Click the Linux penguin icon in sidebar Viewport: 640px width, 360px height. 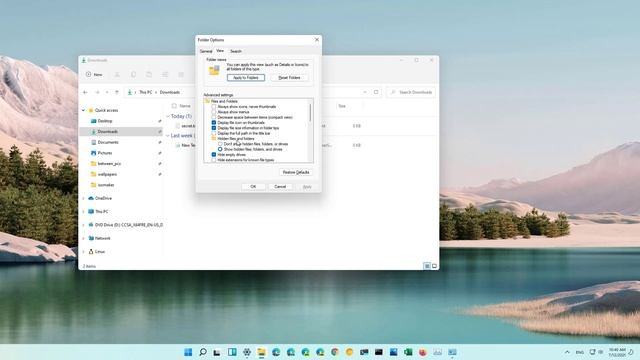point(91,251)
